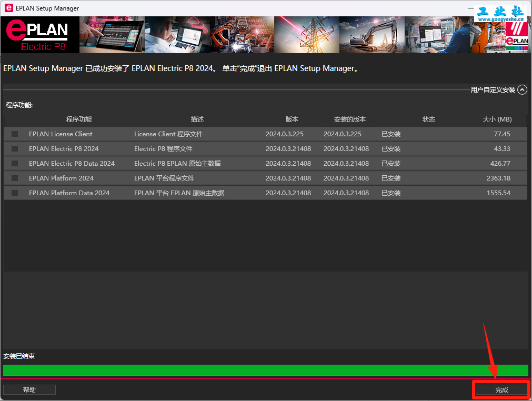Click 已安装 status of EPLAN Platform Data 2024

(x=391, y=193)
